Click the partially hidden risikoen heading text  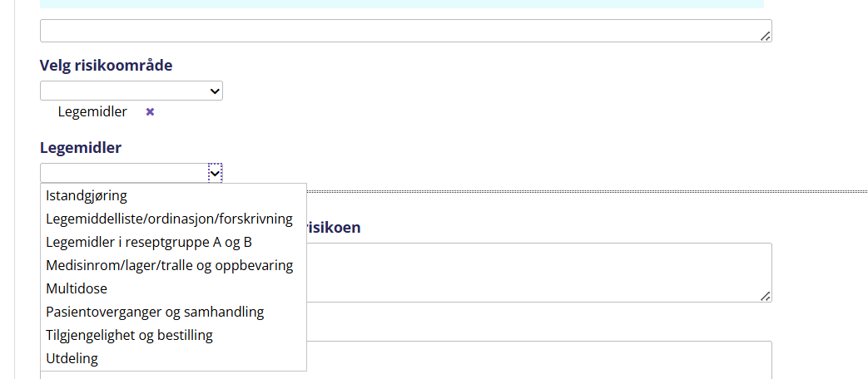335,227
